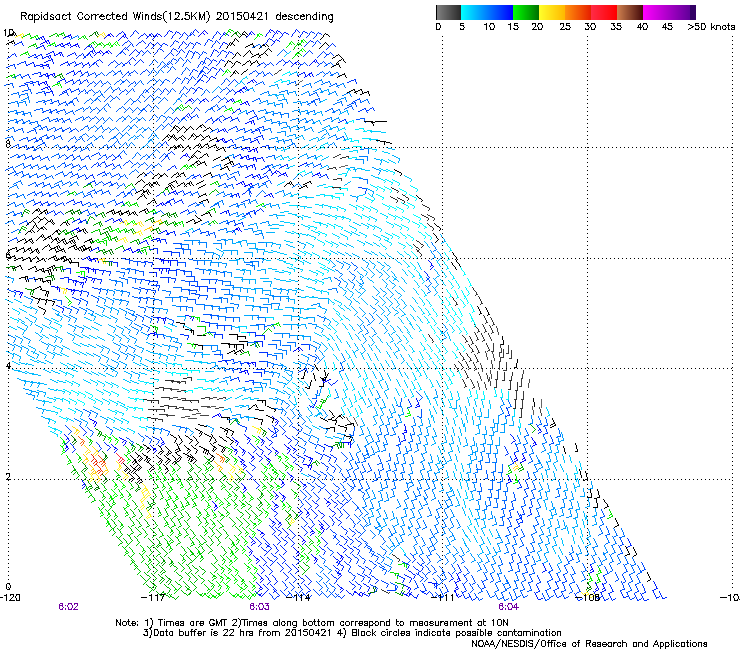Click the legend number '40' under the color bar

642,27
